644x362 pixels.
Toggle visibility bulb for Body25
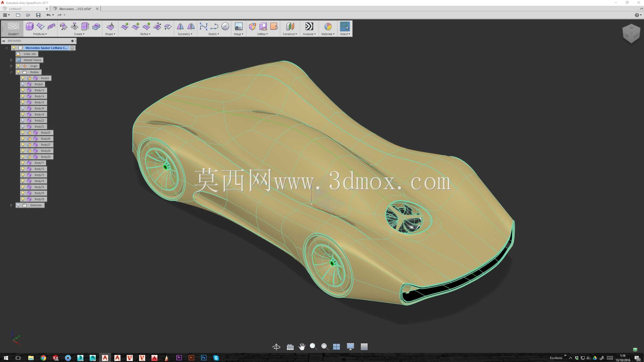pos(23,133)
